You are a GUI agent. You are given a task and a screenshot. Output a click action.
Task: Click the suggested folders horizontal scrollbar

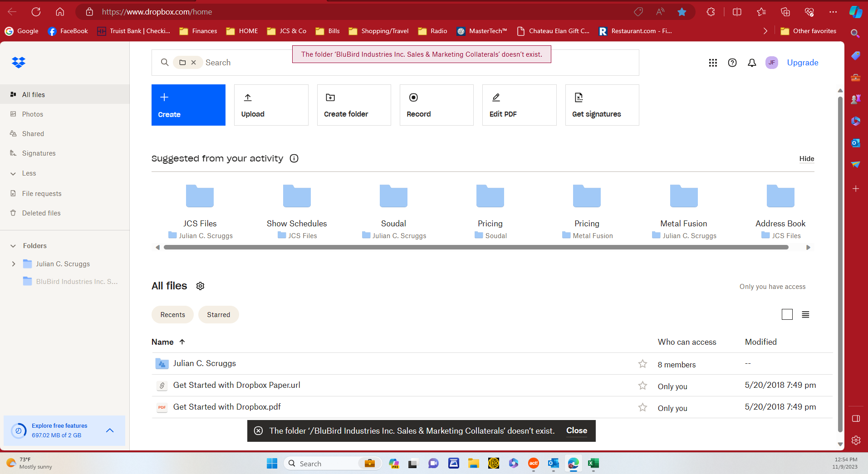[x=476, y=247]
